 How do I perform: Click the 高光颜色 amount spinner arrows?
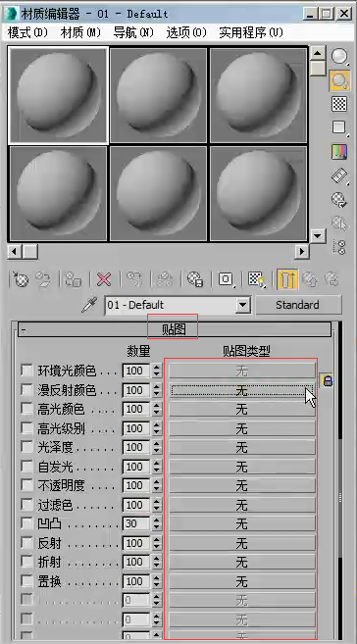pos(157,409)
